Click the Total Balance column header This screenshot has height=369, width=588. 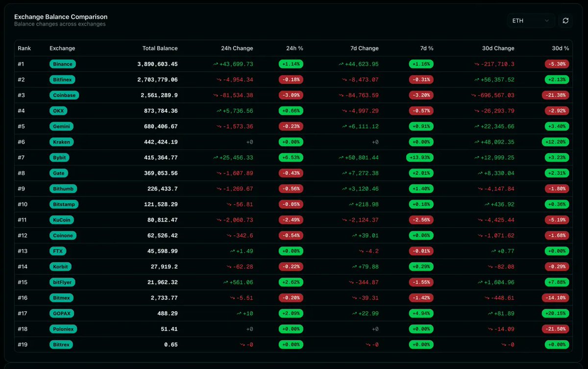pos(160,49)
